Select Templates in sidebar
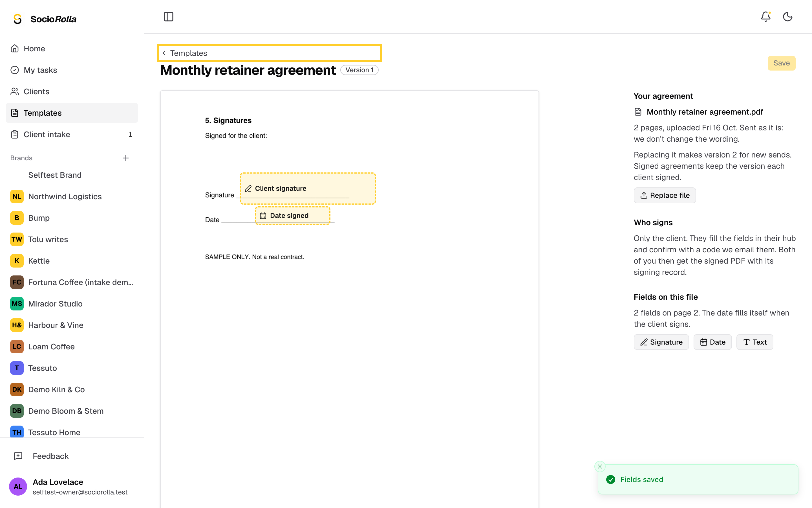This screenshot has height=508, width=812. pos(72,113)
